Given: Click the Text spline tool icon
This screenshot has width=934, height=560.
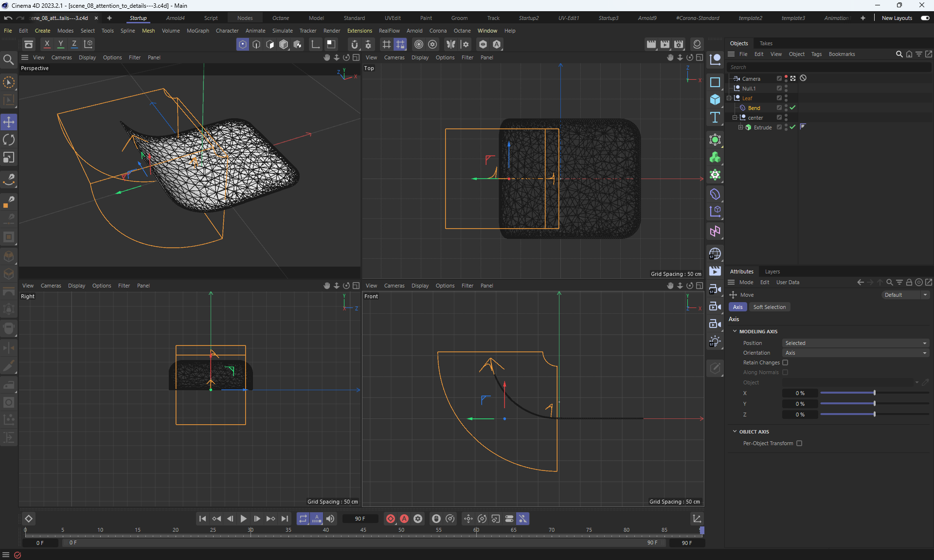Looking at the screenshot, I should [x=715, y=117].
